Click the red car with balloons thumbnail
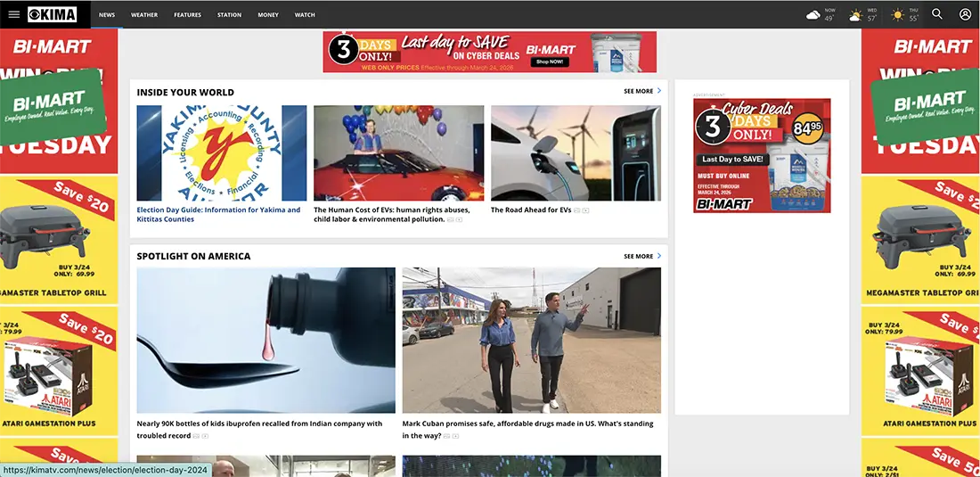The width and height of the screenshot is (980, 477). pyautogui.click(x=399, y=153)
